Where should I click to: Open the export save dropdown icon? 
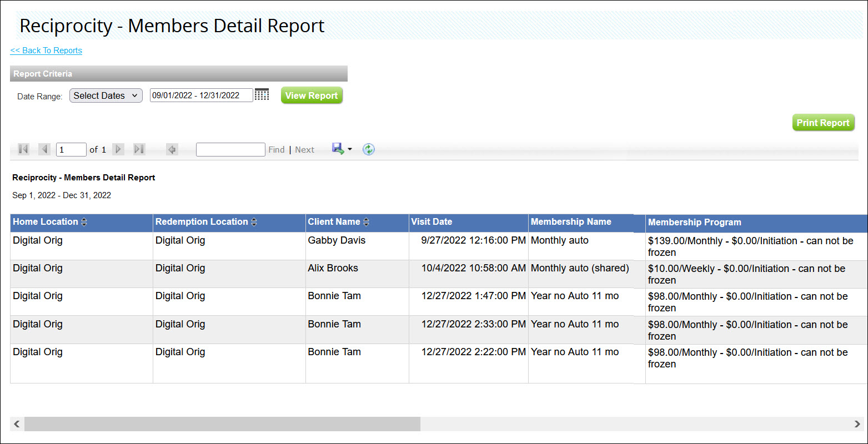click(x=342, y=149)
